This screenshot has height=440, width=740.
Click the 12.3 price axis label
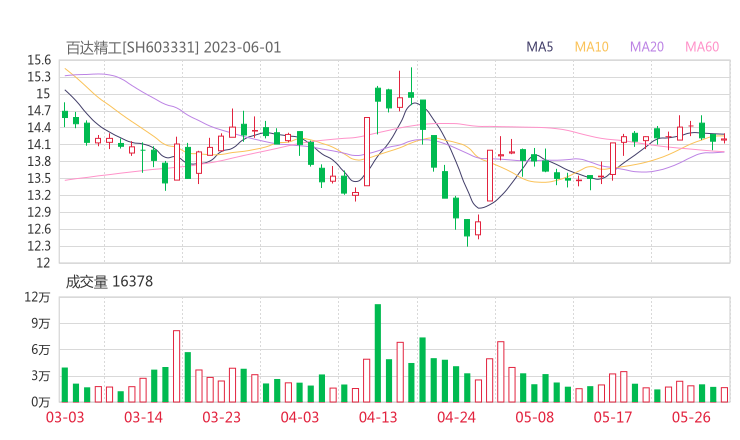[39, 246]
